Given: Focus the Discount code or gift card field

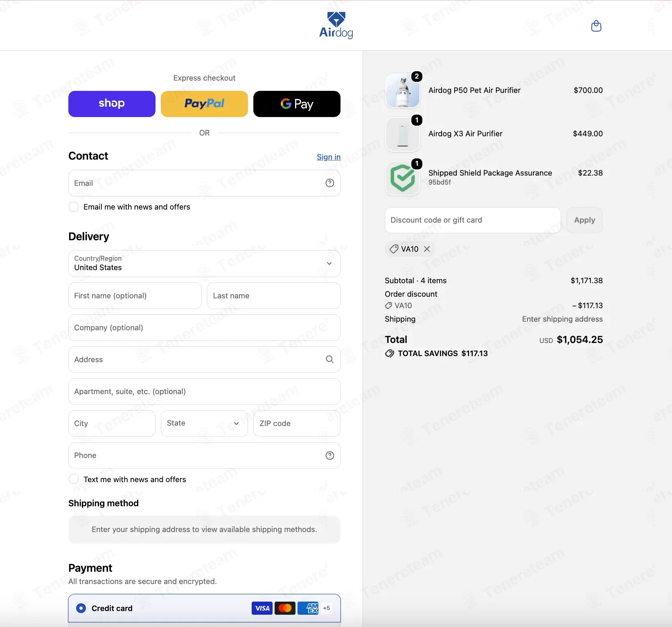Looking at the screenshot, I should pyautogui.click(x=473, y=220).
